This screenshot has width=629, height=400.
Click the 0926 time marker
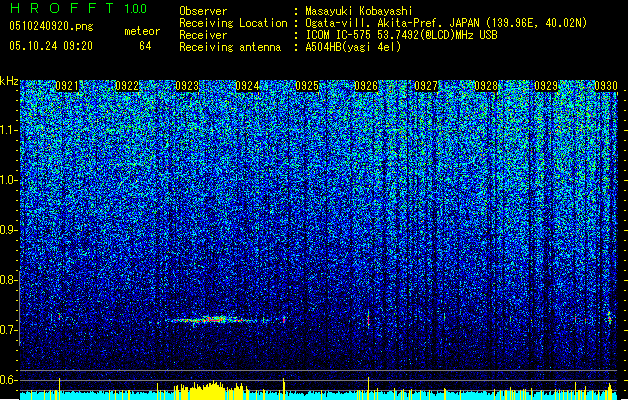coord(366,86)
